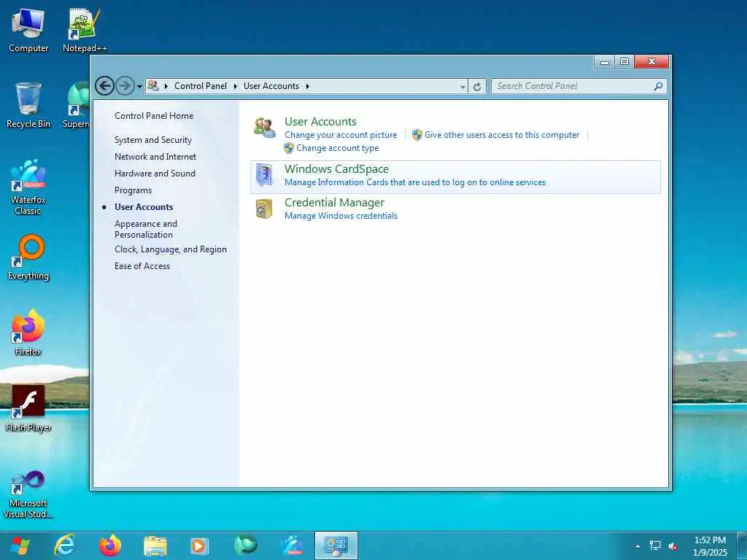The width and height of the screenshot is (747, 560).
Task: Open the Computer desktop icon
Action: tap(28, 30)
